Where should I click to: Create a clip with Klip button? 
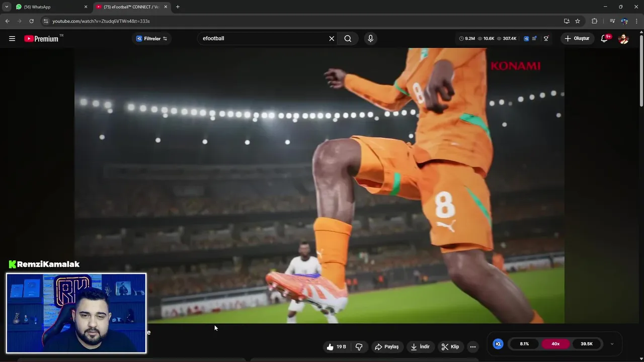pos(450,347)
